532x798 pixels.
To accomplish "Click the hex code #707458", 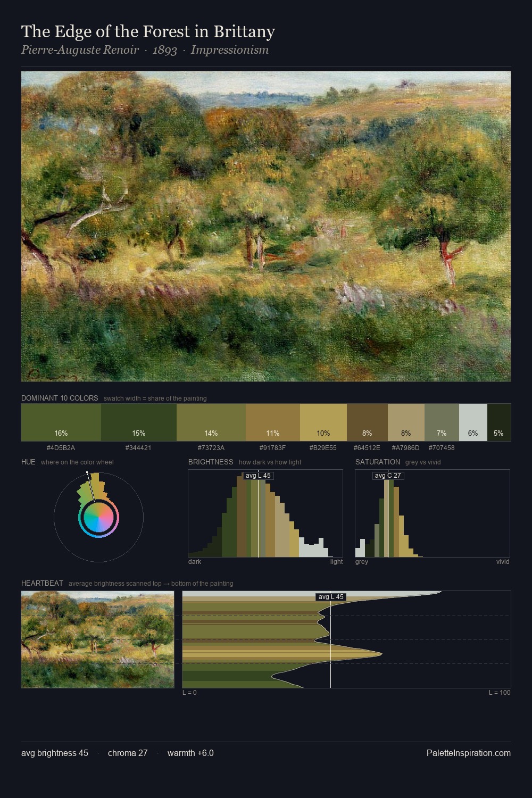I will 442,448.
